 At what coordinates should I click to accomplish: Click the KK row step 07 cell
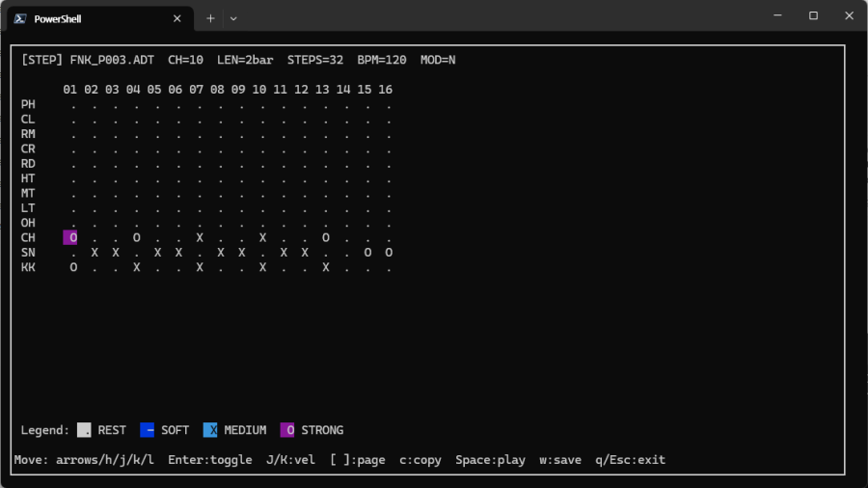[x=200, y=268]
